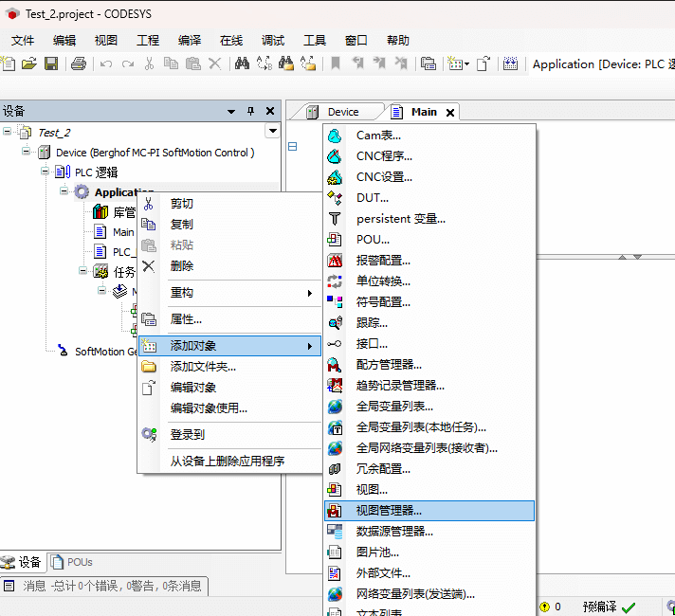This screenshot has height=616, width=675.
Task: Click the Open project folder icon
Action: (29, 63)
